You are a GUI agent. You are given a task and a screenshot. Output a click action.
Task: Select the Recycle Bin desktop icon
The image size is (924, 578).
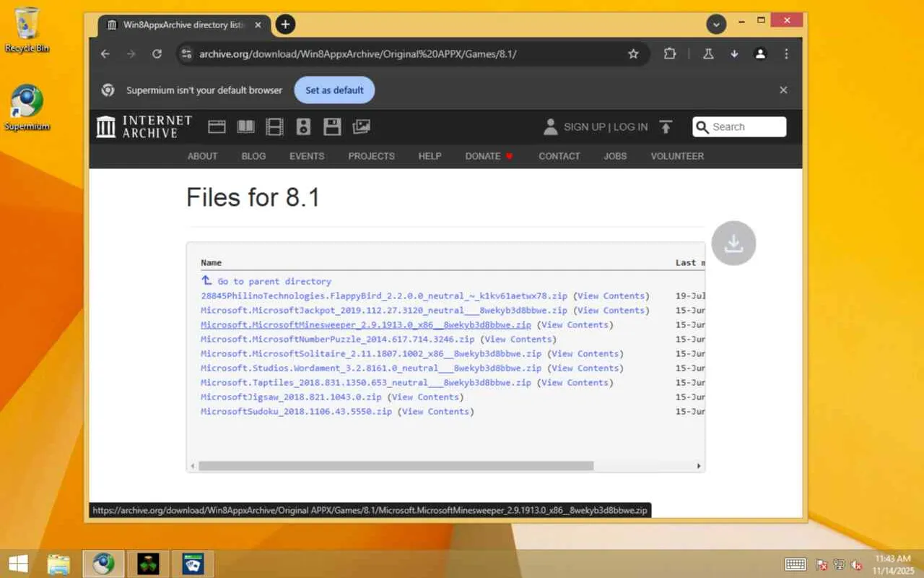tap(27, 30)
